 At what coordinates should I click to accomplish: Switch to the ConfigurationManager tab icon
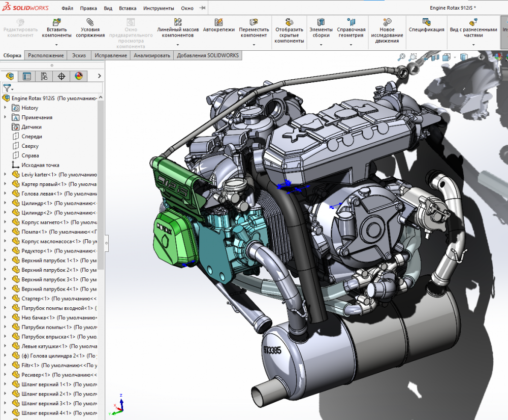tap(44, 76)
